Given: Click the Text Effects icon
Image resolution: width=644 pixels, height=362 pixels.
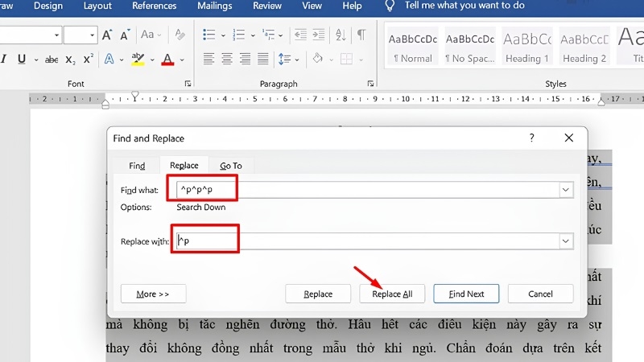Looking at the screenshot, I should (109, 59).
